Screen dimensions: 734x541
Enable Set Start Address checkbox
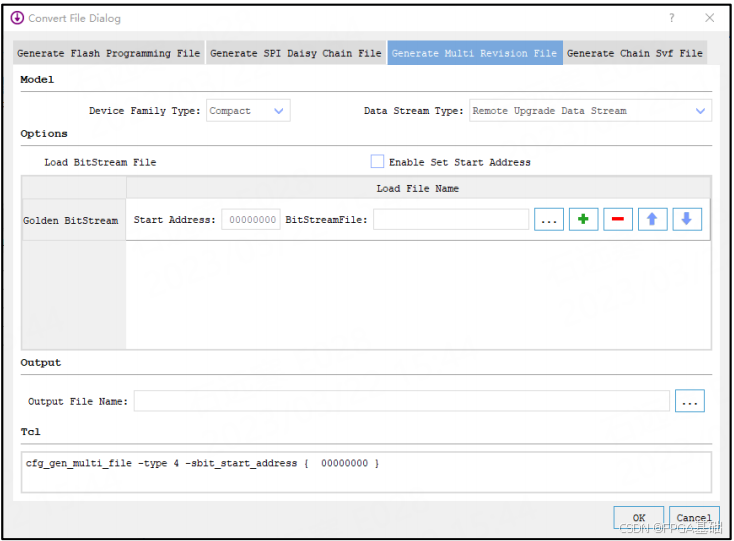pos(377,161)
